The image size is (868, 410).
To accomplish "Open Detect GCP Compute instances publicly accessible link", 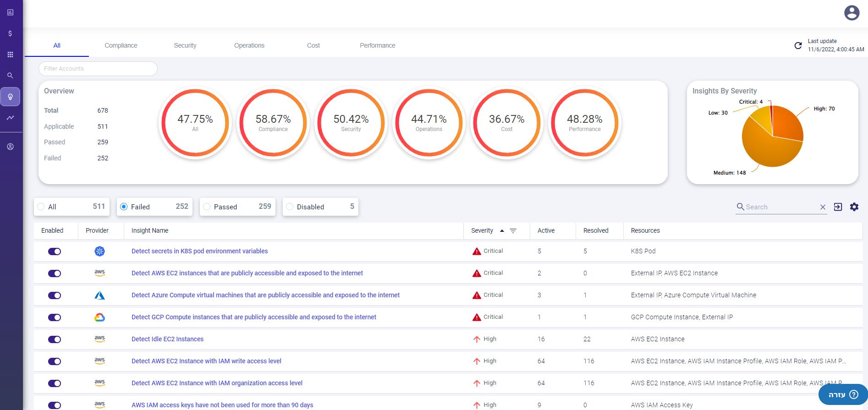I will tap(253, 317).
